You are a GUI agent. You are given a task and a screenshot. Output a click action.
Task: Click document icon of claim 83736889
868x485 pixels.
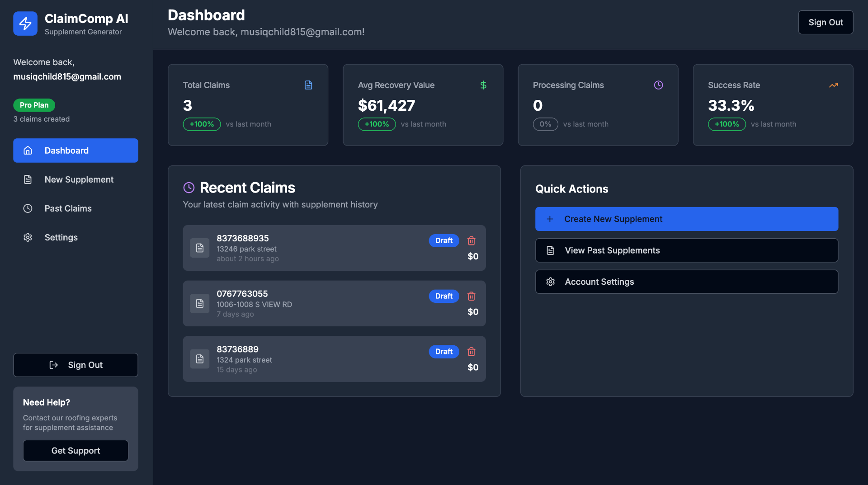click(x=199, y=359)
